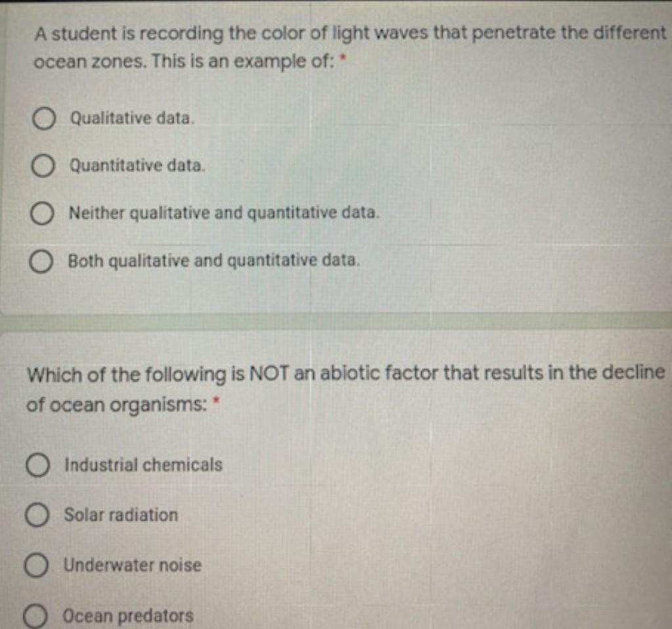Mark the "Neither qualitative and quantitative data" radio
672x629 pixels.
coord(41,214)
